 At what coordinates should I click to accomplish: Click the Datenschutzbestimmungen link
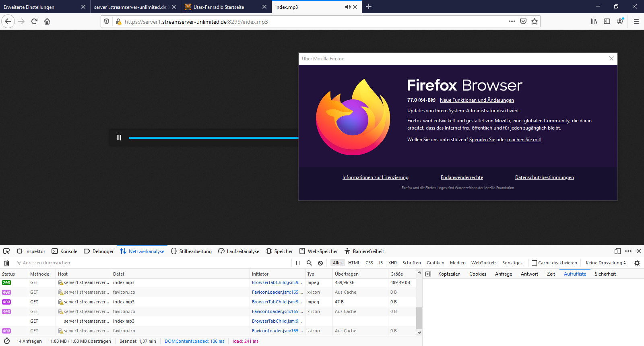544,177
